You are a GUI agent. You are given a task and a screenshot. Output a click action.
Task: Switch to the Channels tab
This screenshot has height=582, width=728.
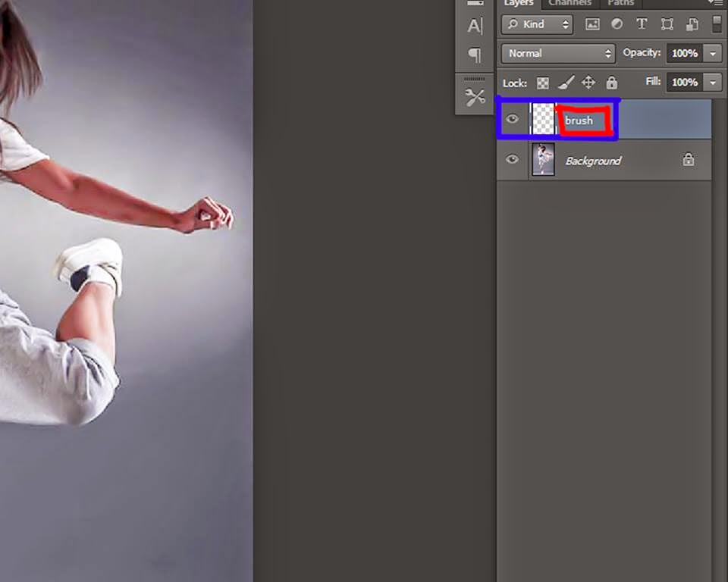coord(570,3)
